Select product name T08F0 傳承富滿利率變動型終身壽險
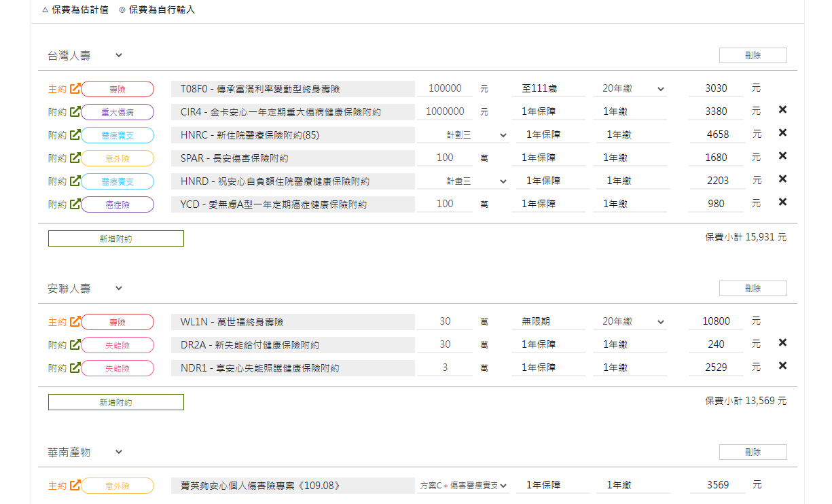This screenshot has height=504, width=832. (x=293, y=89)
